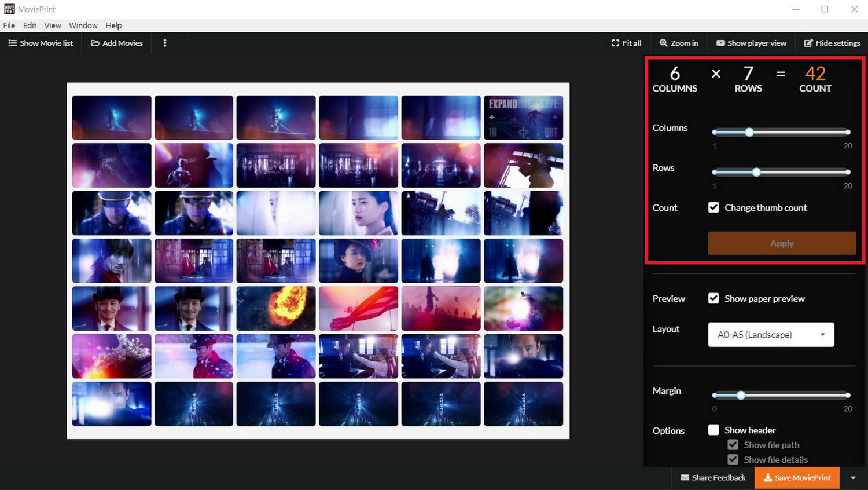Select the red flag thumbnail
This screenshot has height=490, width=868.
pyautogui.click(x=358, y=308)
